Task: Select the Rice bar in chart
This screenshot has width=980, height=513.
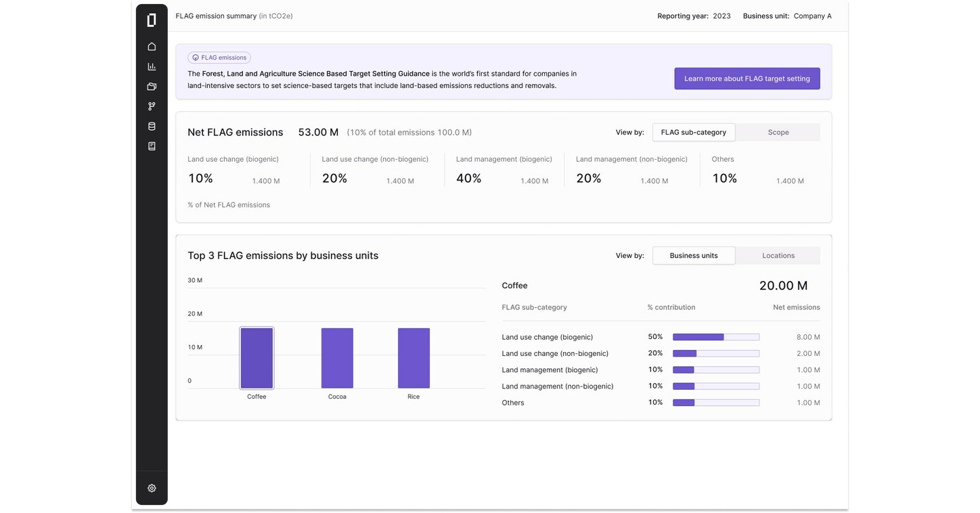Action: [414, 358]
